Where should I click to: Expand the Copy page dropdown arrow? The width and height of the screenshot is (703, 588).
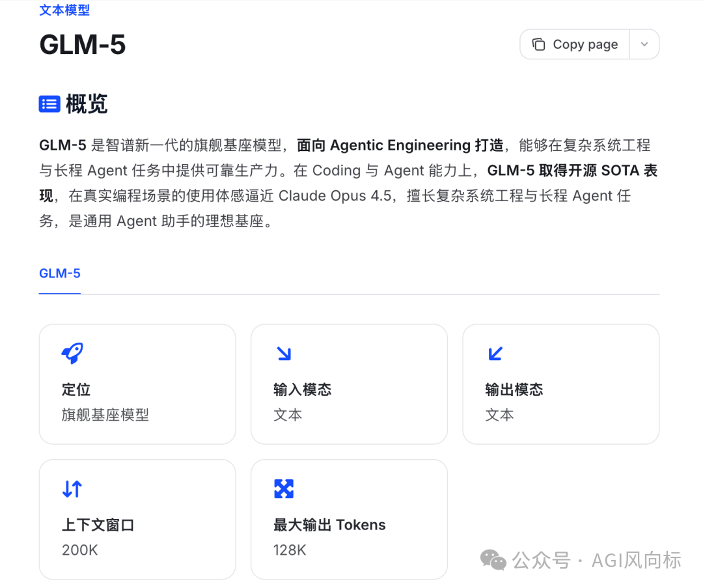pos(644,44)
